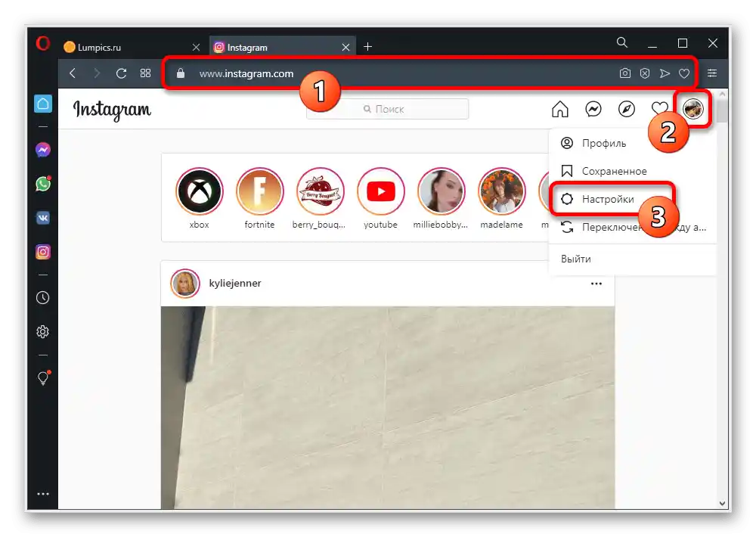Click the send flow arrow icon
Viewport: 756px width, 537px height.
(x=665, y=73)
